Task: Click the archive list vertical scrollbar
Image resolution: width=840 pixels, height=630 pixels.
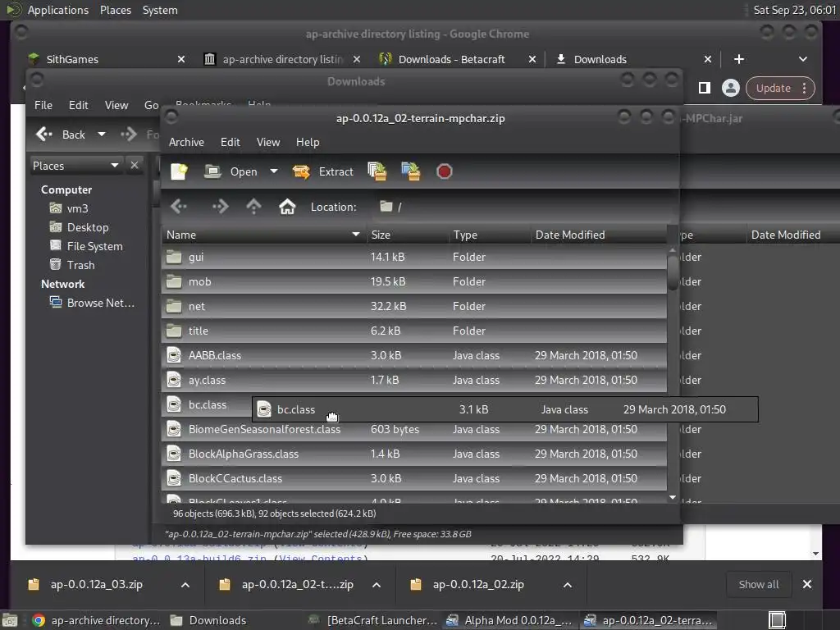Action: click(x=673, y=272)
